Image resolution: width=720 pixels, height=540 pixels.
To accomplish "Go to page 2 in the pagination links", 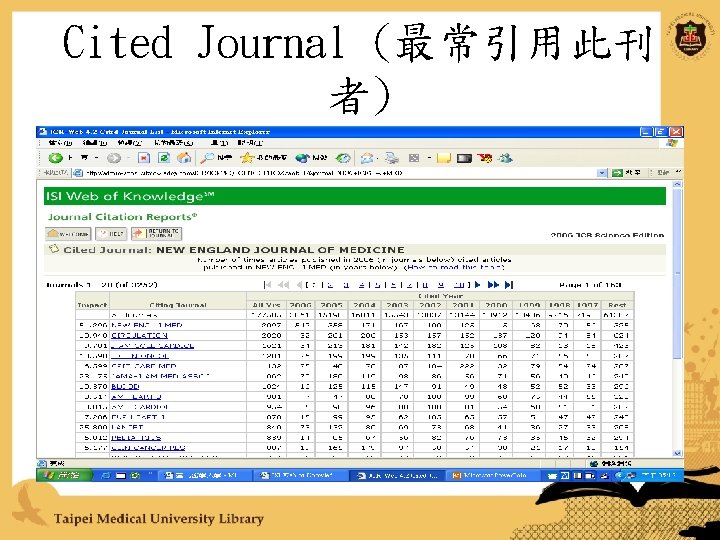I will 330,285.
